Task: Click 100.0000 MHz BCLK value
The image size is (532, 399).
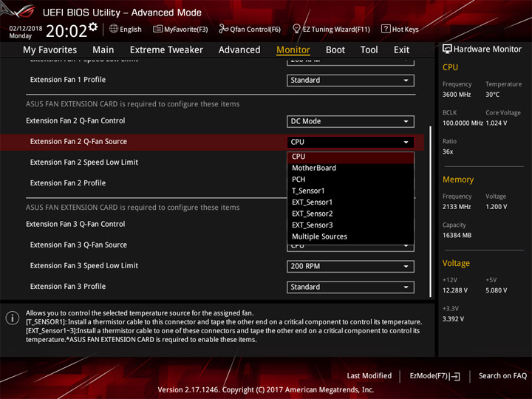Action: (x=463, y=123)
